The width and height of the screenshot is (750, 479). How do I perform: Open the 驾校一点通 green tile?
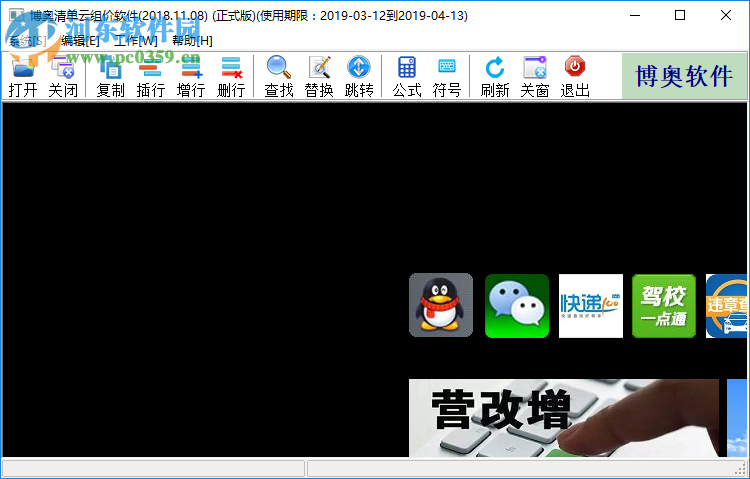pos(664,306)
